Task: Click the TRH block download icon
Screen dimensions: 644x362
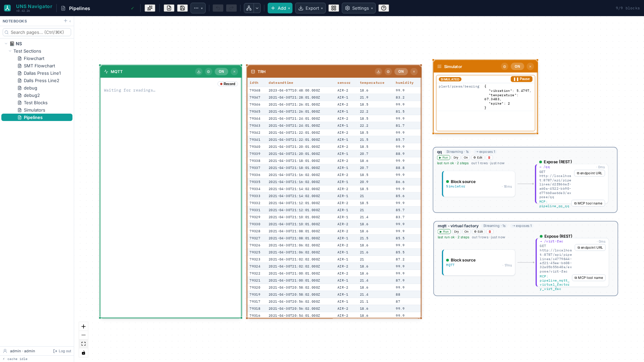Action: point(379,71)
